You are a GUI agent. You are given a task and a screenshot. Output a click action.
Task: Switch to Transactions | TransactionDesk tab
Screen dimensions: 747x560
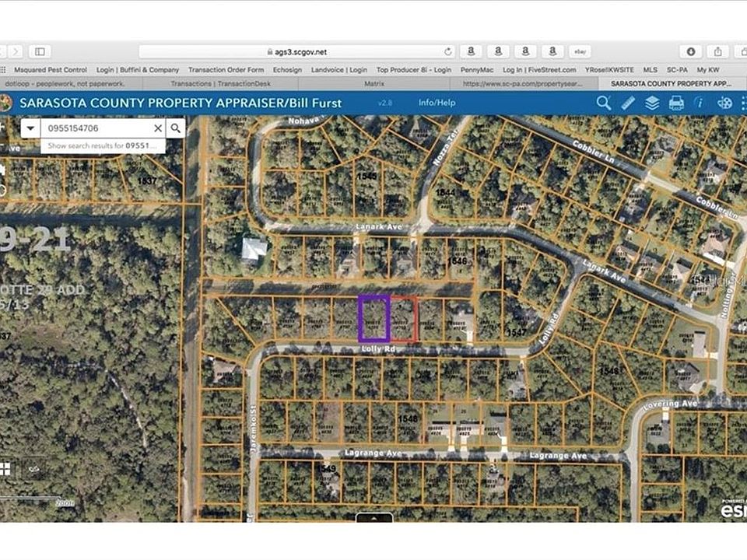(x=220, y=83)
